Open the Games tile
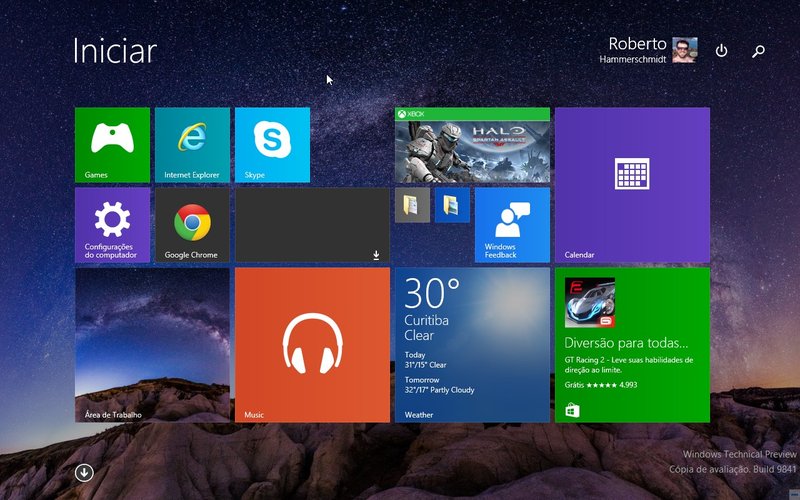 (x=112, y=145)
